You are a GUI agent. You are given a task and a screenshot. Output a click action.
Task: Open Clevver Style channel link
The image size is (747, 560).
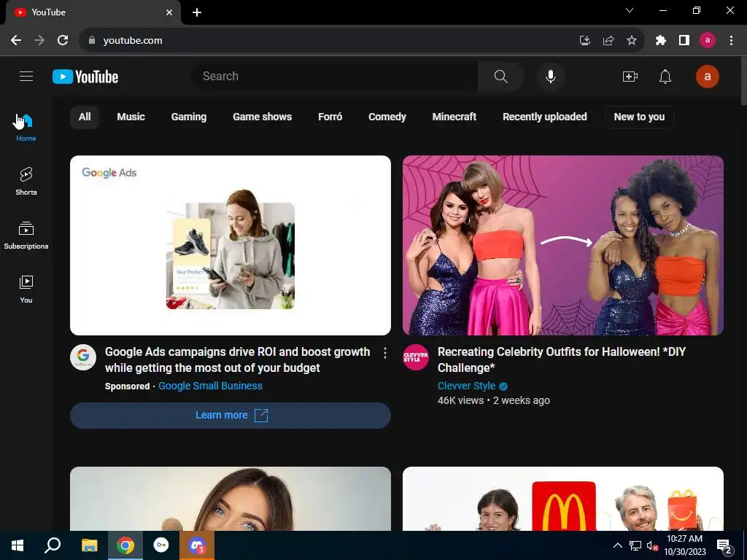click(x=466, y=386)
